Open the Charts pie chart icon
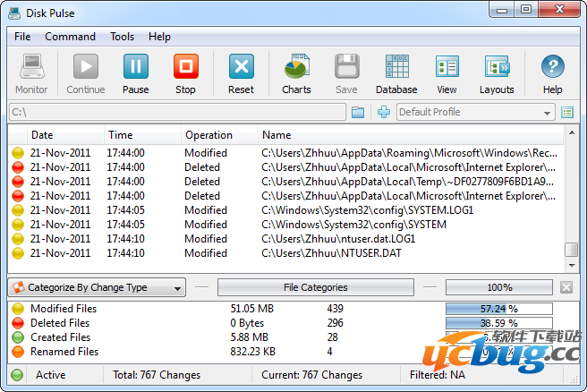The height and width of the screenshot is (392, 587). tap(296, 69)
